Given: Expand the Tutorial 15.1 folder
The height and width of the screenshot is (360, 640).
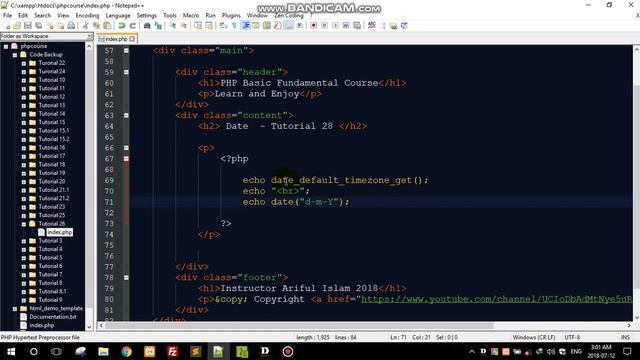Looking at the screenshot, I should 24,131.
